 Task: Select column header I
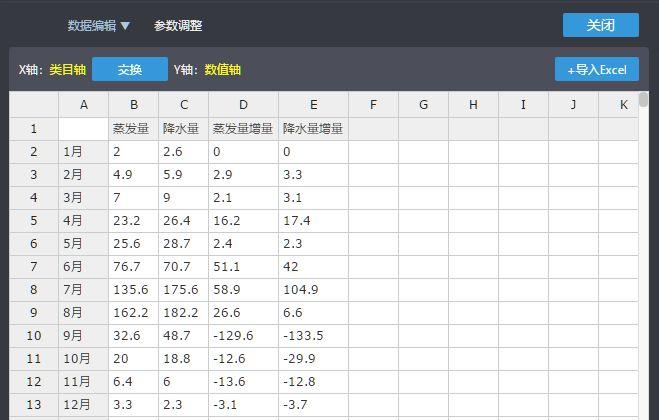click(x=523, y=105)
